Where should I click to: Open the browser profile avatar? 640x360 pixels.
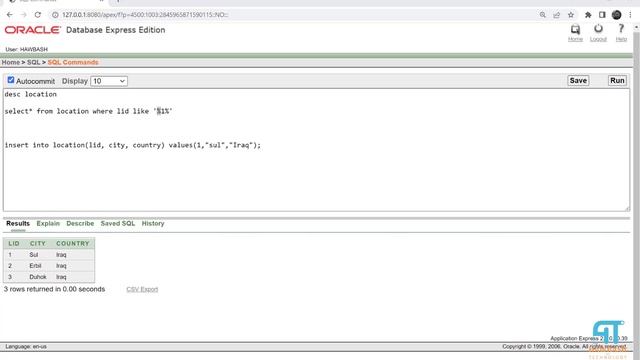(616, 15)
